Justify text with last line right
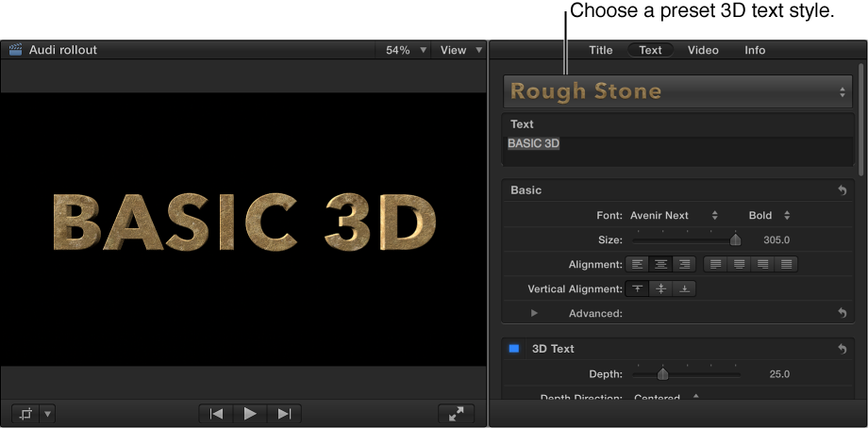 point(763,264)
